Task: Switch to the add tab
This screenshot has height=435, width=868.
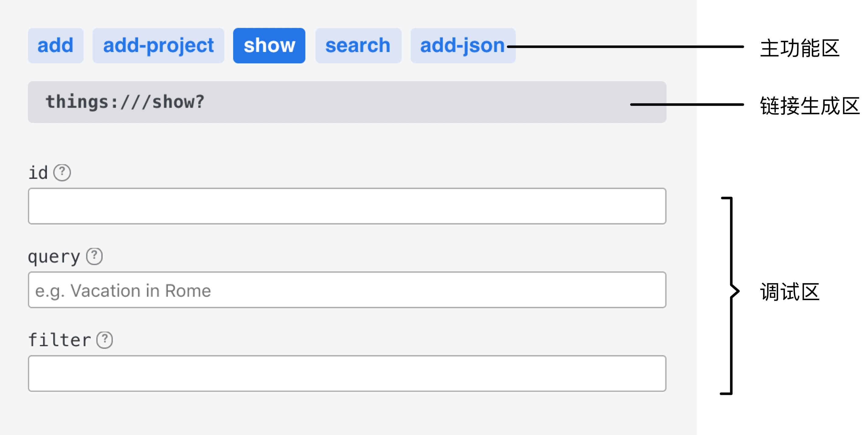Action: click(x=56, y=46)
